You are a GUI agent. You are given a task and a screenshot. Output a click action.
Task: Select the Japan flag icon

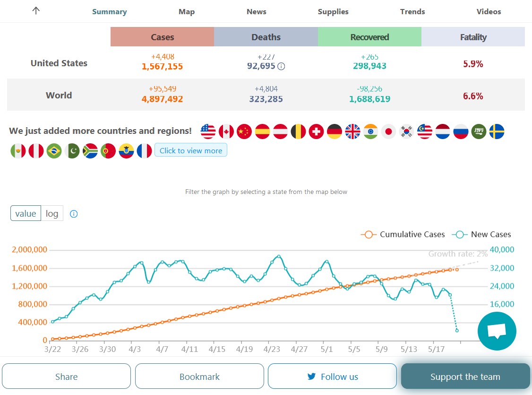click(388, 132)
